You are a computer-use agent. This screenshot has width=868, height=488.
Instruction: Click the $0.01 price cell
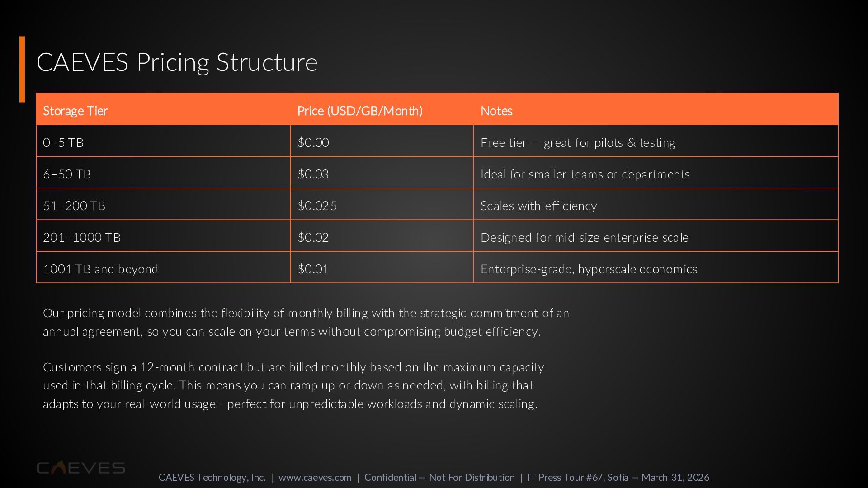[313, 269]
